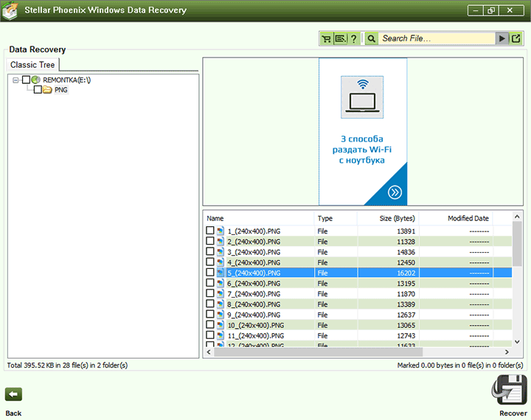Click the help question mark icon

tap(353, 38)
